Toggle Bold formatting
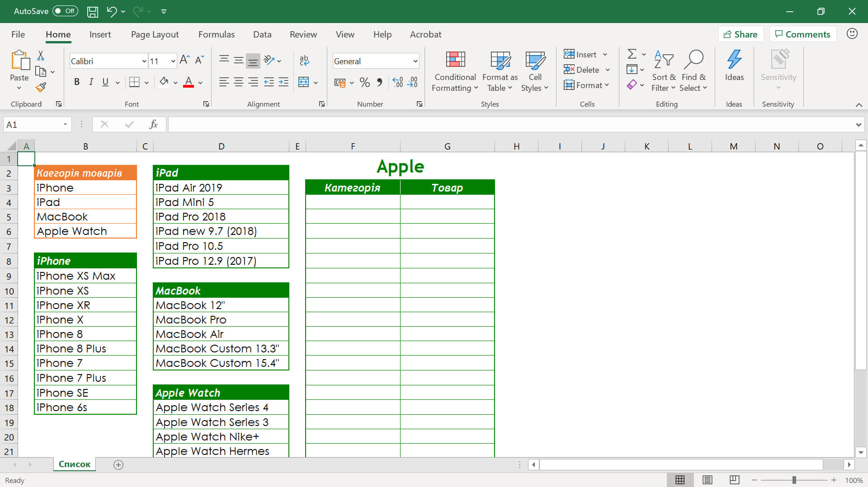 click(x=77, y=82)
